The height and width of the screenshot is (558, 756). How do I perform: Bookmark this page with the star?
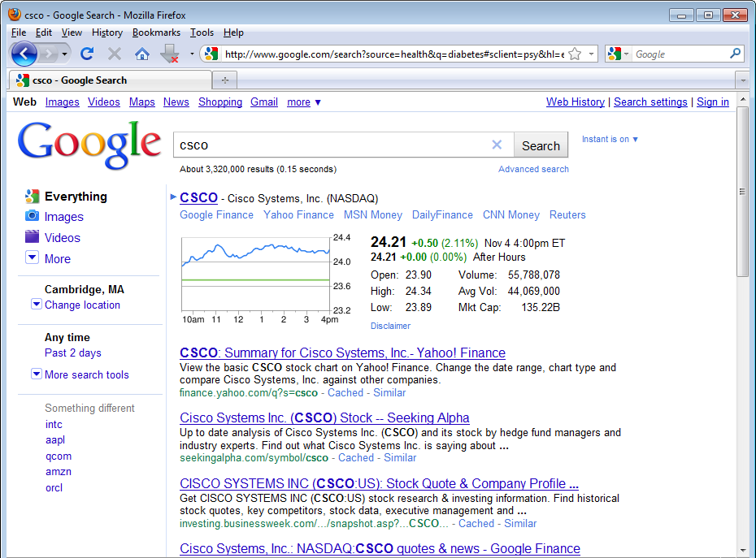coord(575,54)
